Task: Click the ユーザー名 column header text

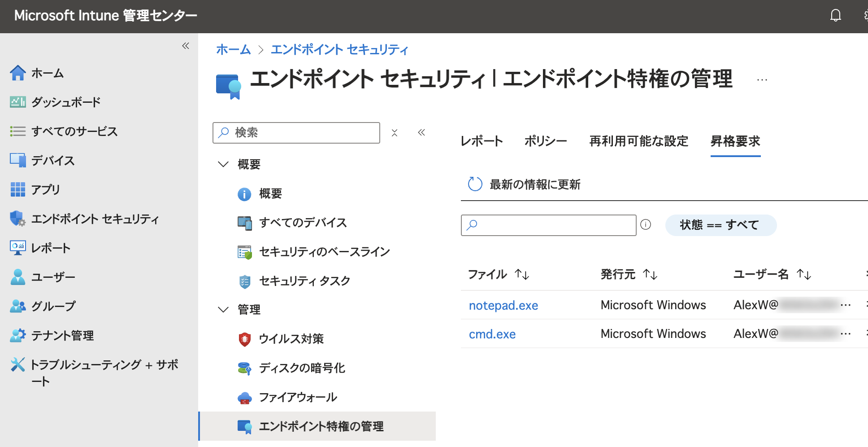Action: point(761,274)
